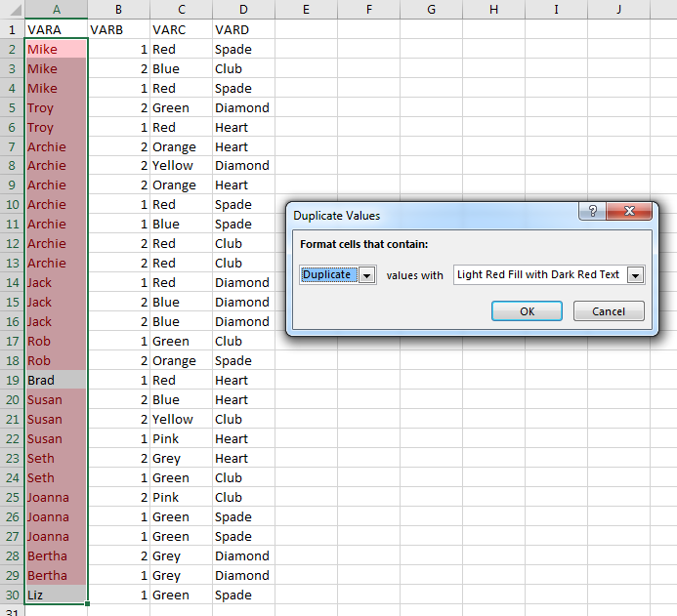The width and height of the screenshot is (677, 616).
Task: Click the Diamond cell in row 5
Action: (x=243, y=107)
